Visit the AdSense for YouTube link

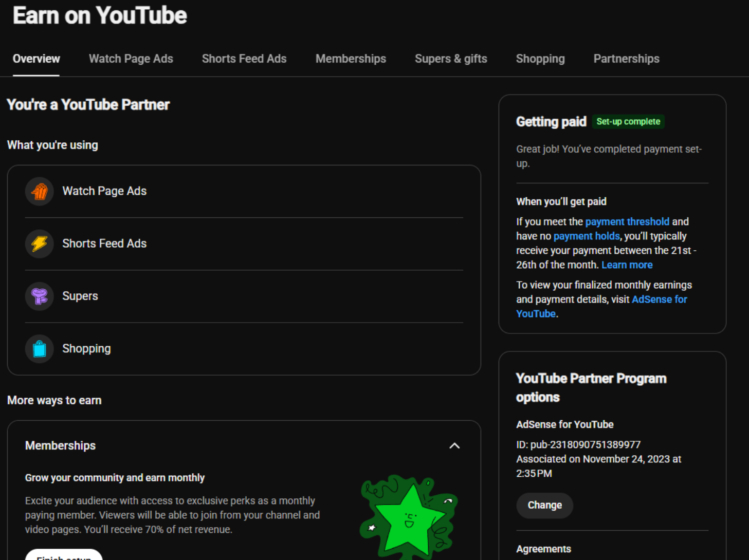pos(601,306)
